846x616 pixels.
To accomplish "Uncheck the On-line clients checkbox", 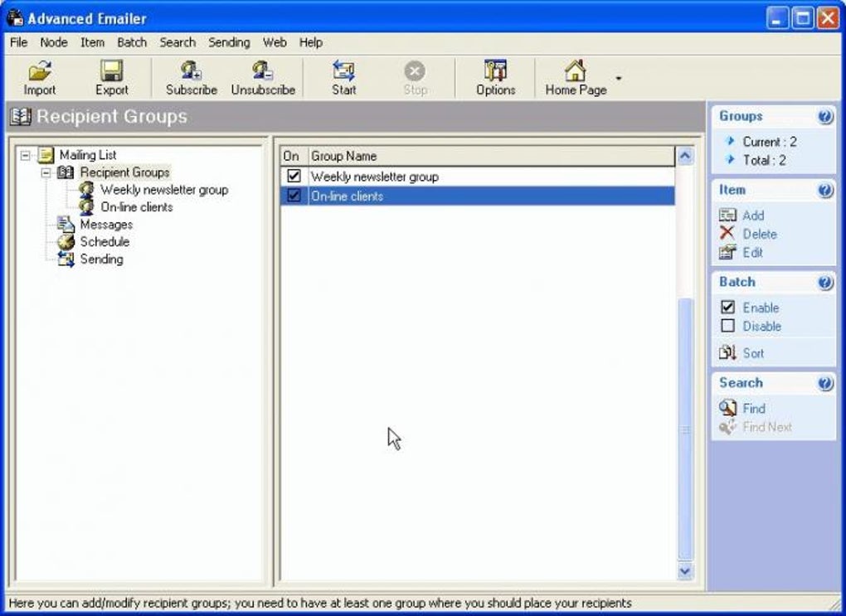I will 294,196.
